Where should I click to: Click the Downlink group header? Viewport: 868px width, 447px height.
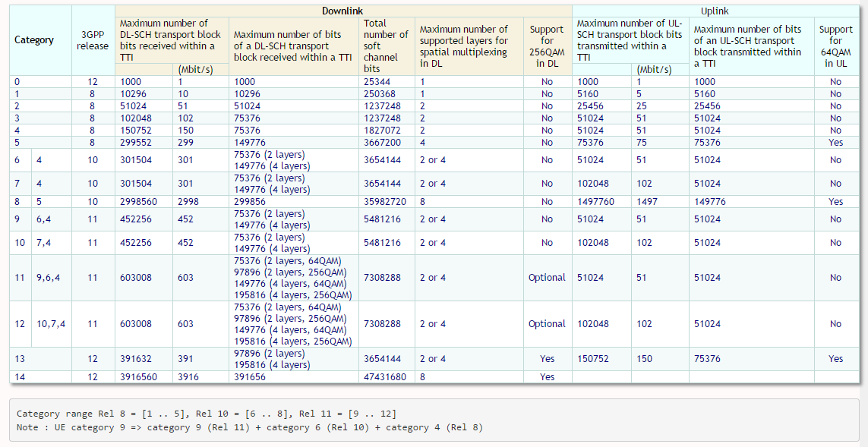point(343,11)
